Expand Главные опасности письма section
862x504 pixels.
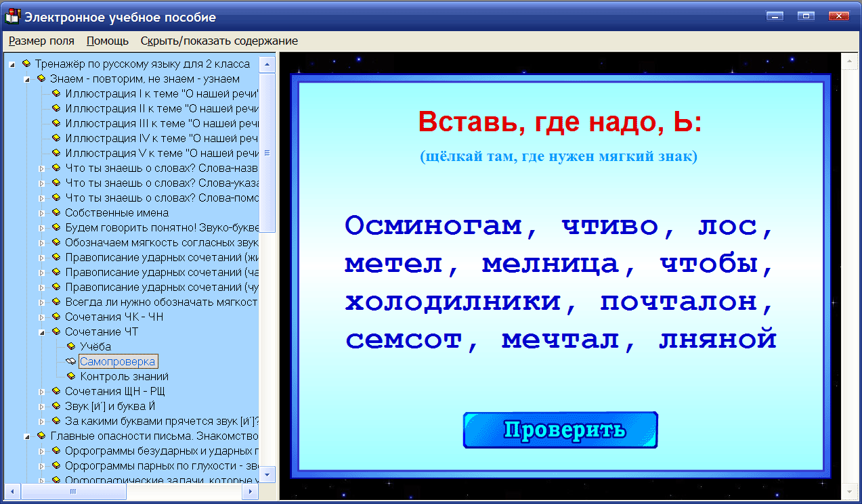[x=27, y=436]
